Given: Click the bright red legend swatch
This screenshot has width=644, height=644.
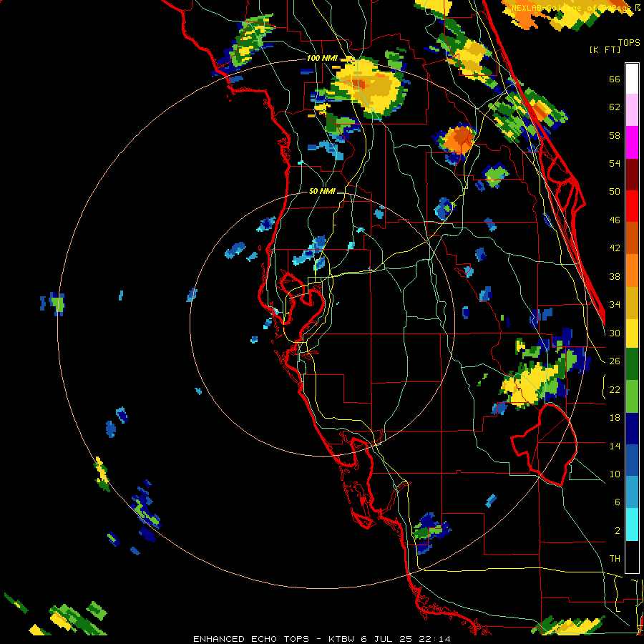Looking at the screenshot, I should 632,206.
